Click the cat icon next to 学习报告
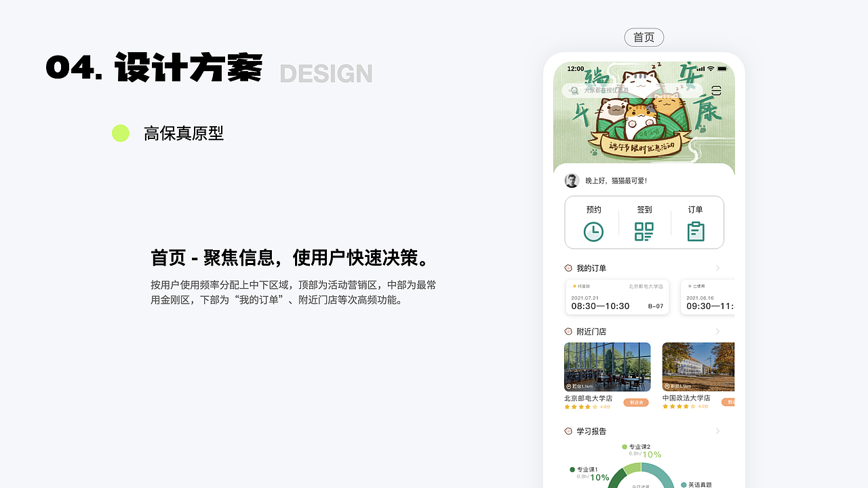The height and width of the screenshot is (488, 868). [x=568, y=431]
